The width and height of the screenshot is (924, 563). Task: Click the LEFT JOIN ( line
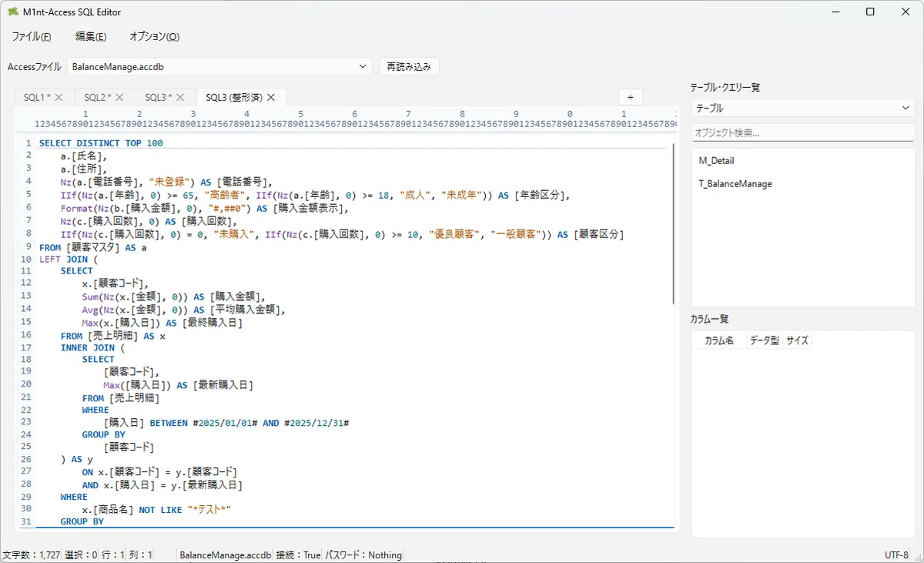69,260
